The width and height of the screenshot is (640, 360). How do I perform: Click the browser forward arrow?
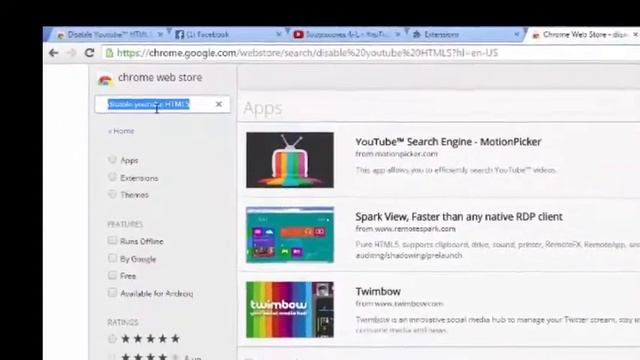click(71, 53)
